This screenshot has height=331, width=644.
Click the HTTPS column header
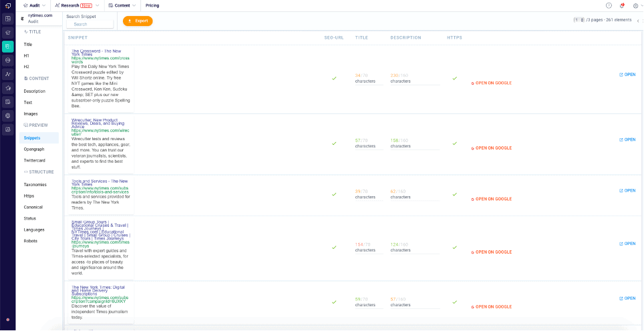[x=455, y=38]
